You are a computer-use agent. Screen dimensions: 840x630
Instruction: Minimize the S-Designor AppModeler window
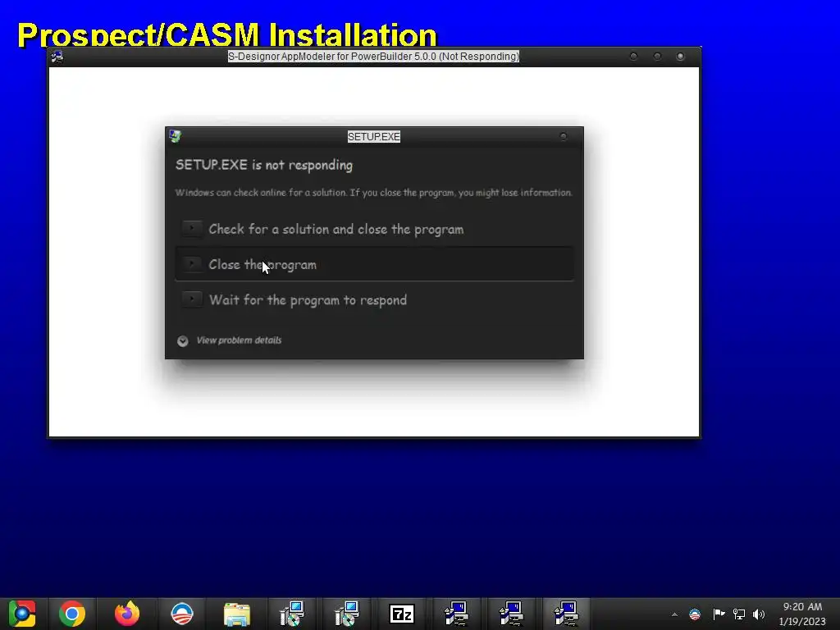[633, 57]
